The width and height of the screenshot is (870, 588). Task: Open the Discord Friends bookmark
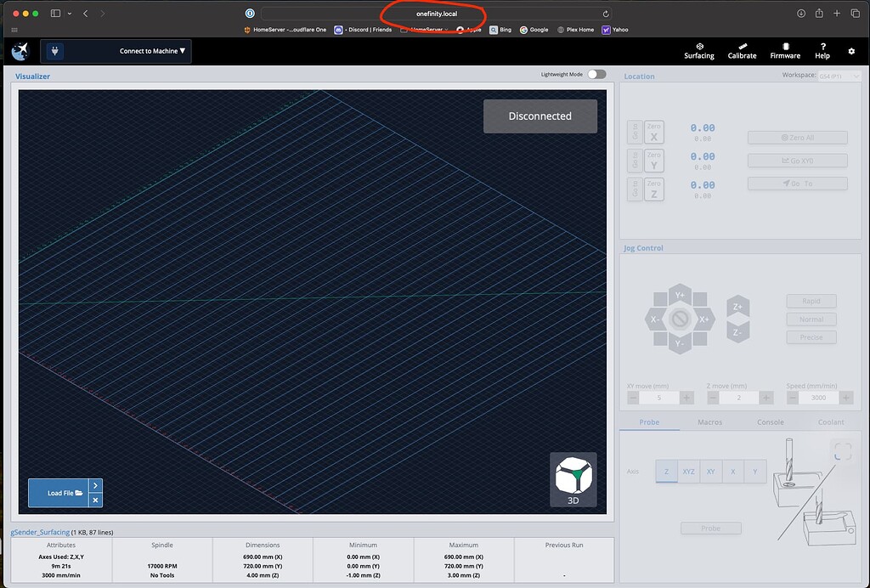pos(367,29)
